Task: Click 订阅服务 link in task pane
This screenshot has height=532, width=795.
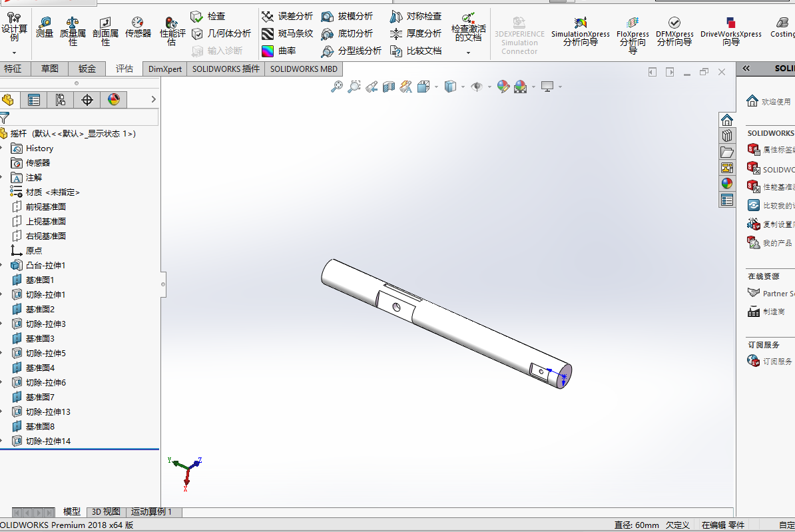Action: click(777, 361)
